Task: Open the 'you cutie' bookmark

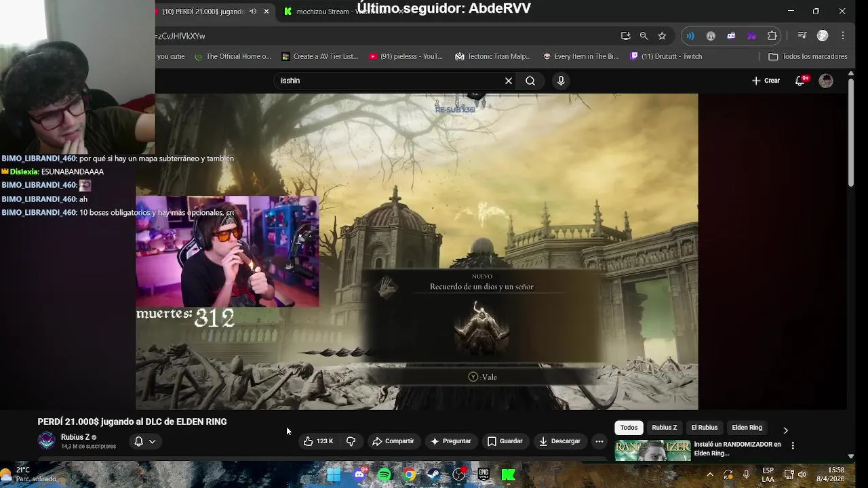Action: coord(171,56)
